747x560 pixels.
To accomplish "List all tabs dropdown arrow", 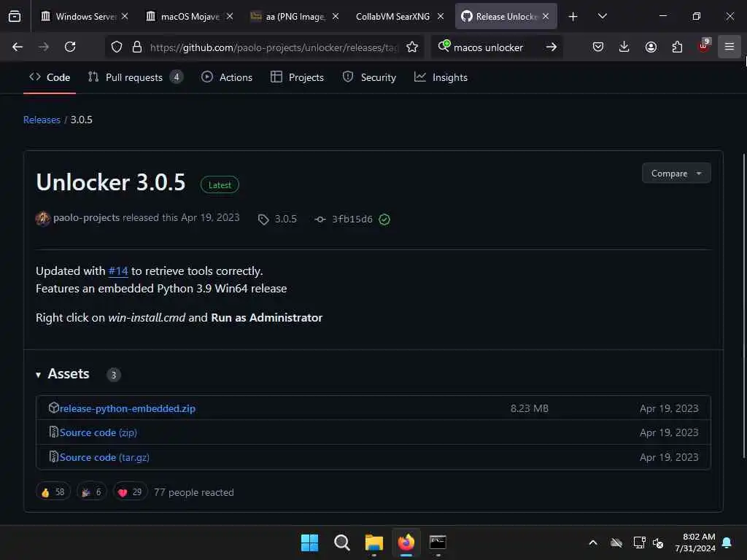I will [x=602, y=16].
